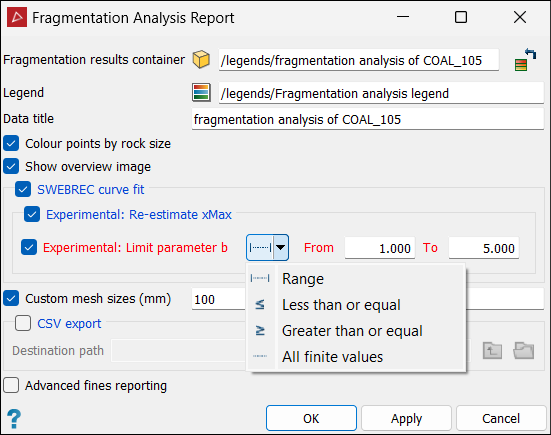Image resolution: width=551 pixels, height=435 pixels.
Task: Click the OK button
Action: [x=311, y=418]
